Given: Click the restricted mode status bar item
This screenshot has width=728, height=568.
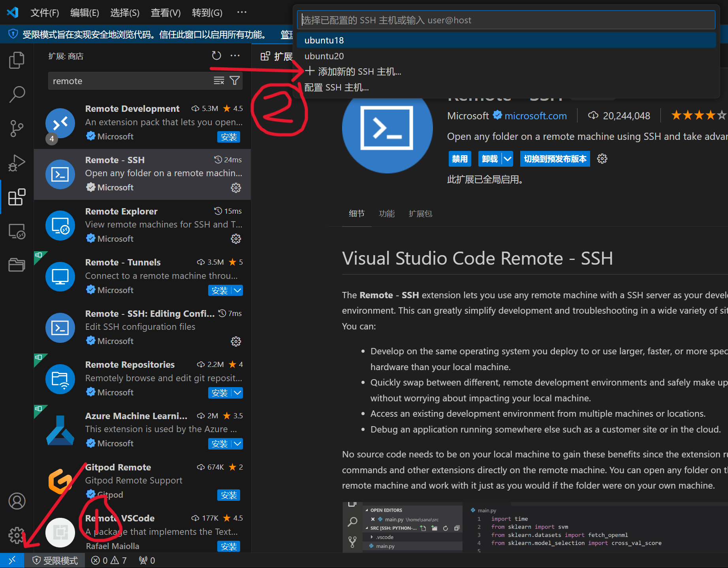Looking at the screenshot, I should pyautogui.click(x=55, y=560).
